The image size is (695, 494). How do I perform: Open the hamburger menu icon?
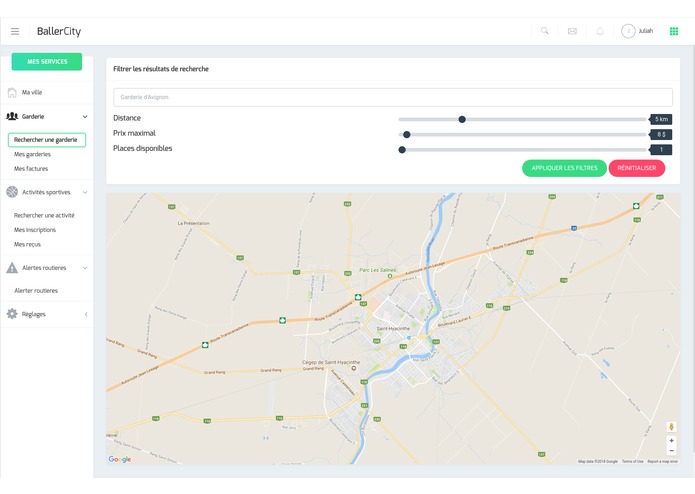point(15,31)
